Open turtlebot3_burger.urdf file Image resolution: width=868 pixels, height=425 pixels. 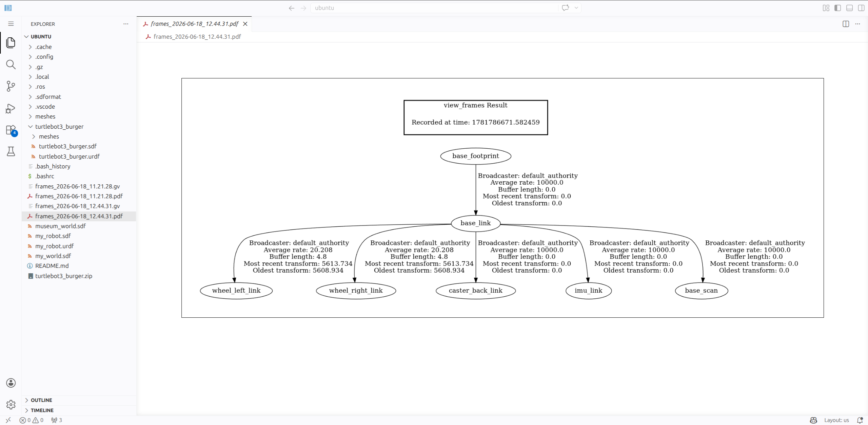point(79,156)
